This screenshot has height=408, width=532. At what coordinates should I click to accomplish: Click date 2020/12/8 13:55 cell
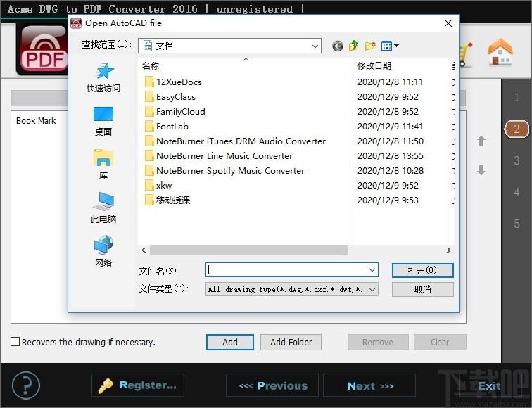(391, 156)
